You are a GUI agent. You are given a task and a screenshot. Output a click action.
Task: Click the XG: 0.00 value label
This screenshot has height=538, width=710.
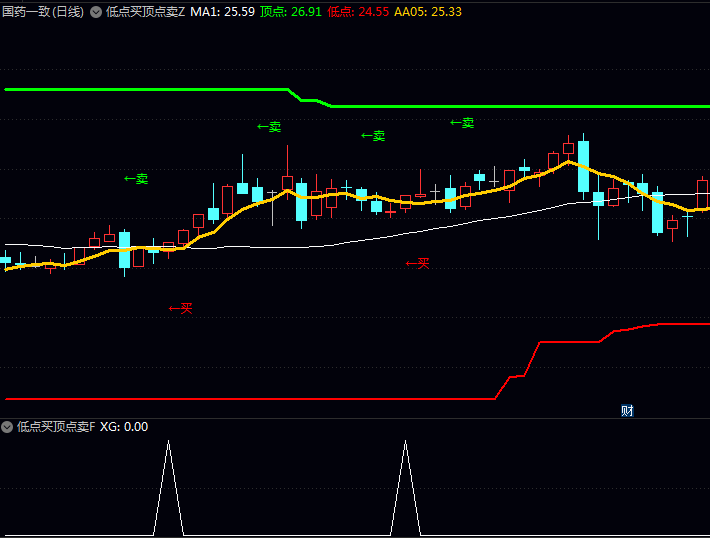click(x=124, y=427)
